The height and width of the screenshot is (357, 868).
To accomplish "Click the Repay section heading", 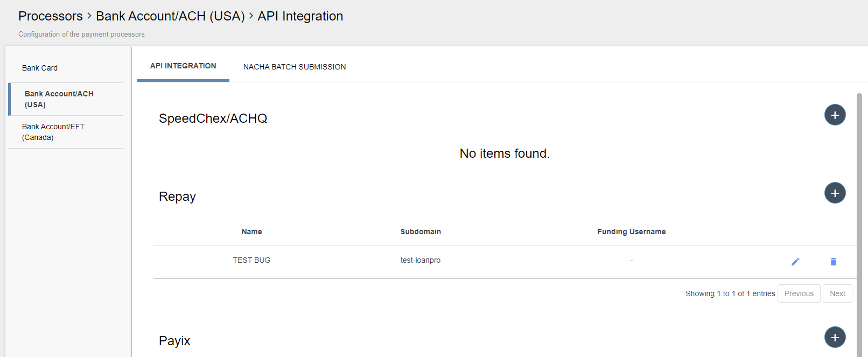I will 177,197.
